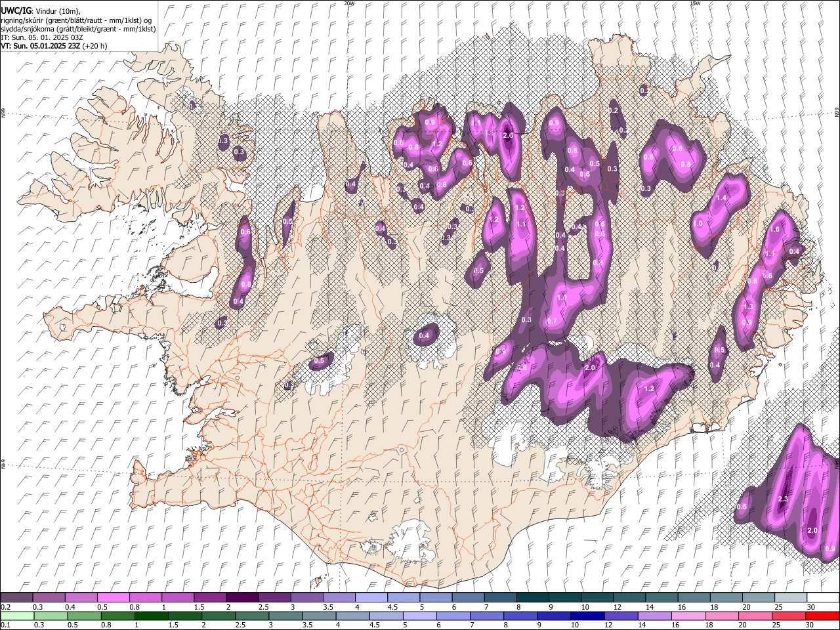840x630 pixels.
Task: Click the 1.6 precipitation value on the map
Action: [774, 229]
